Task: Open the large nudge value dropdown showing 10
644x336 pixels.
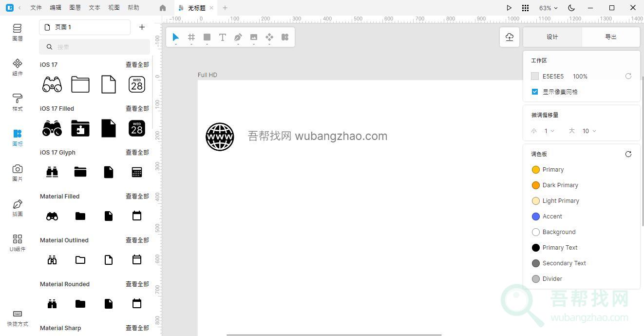Action: click(589, 131)
